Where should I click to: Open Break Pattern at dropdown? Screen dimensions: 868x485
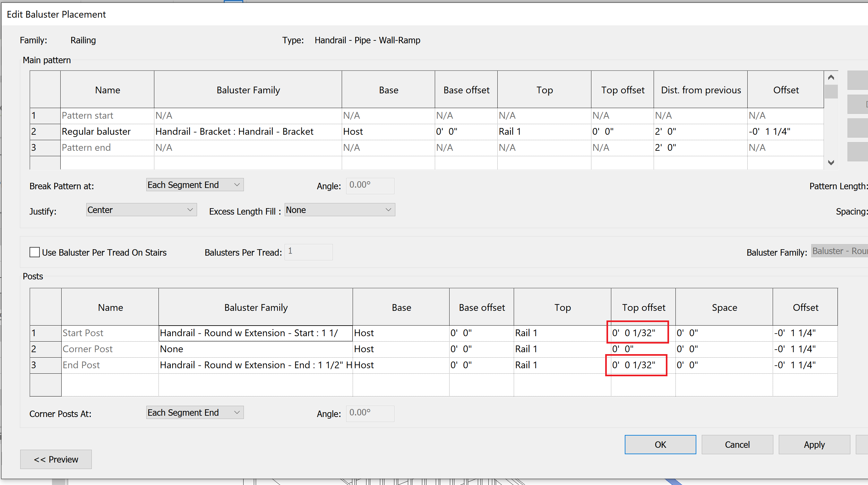tap(195, 185)
